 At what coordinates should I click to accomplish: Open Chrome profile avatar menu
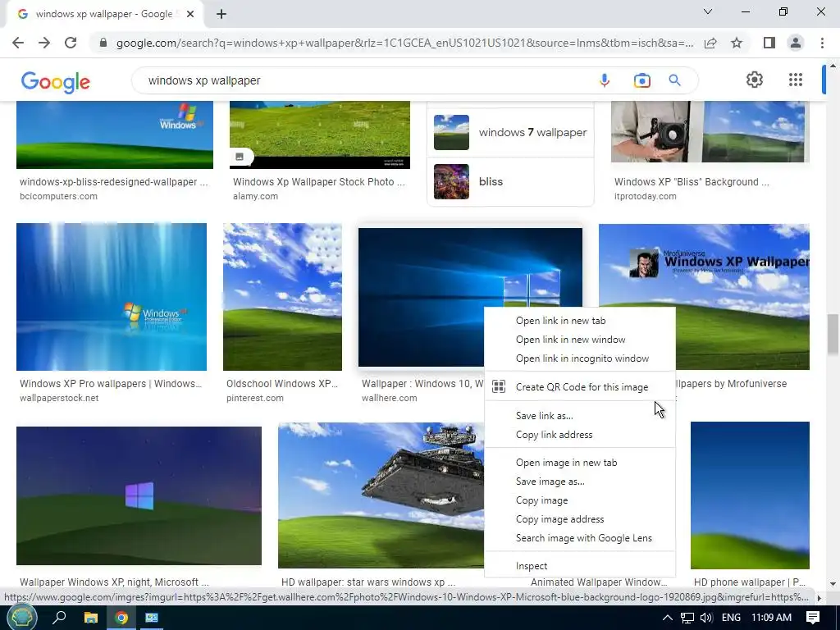pyautogui.click(x=796, y=43)
